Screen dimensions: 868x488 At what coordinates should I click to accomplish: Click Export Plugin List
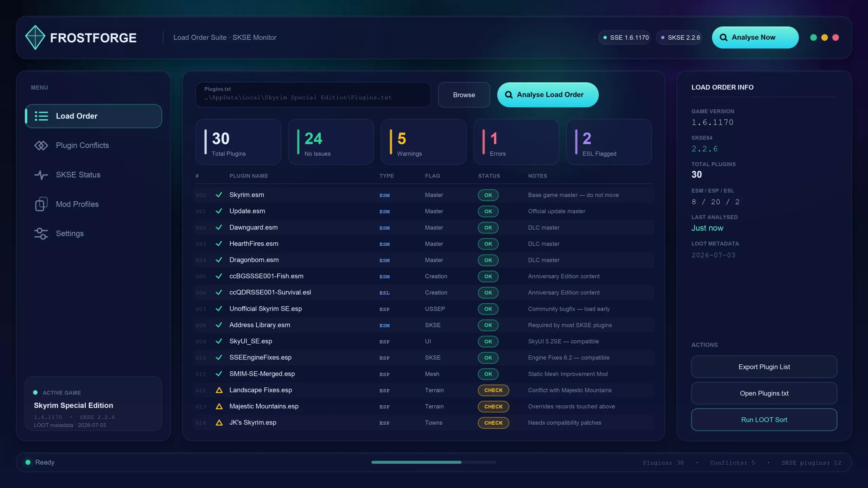click(x=764, y=367)
